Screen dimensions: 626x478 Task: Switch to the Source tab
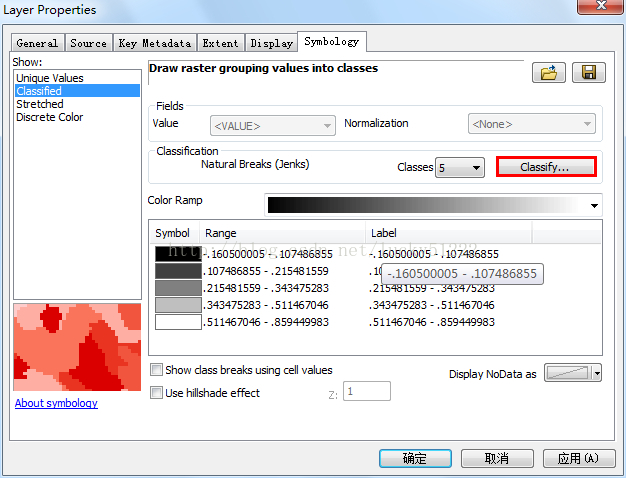tap(88, 43)
